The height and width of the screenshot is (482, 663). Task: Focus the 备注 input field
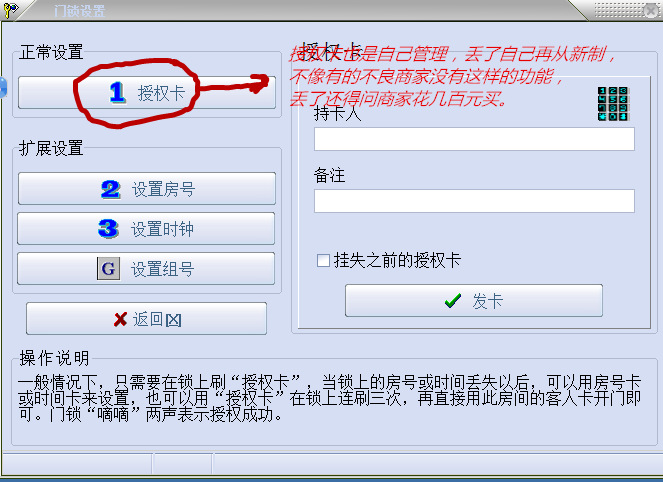coord(474,201)
